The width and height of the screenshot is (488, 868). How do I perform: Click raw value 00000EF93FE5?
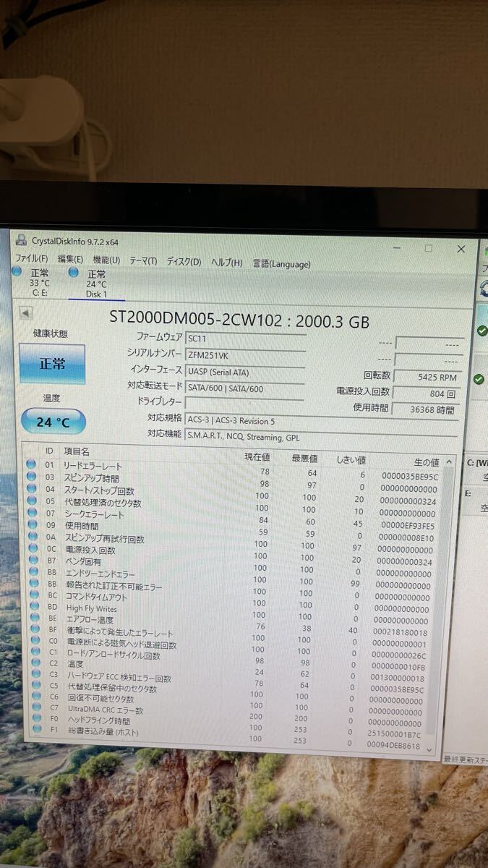point(407,526)
